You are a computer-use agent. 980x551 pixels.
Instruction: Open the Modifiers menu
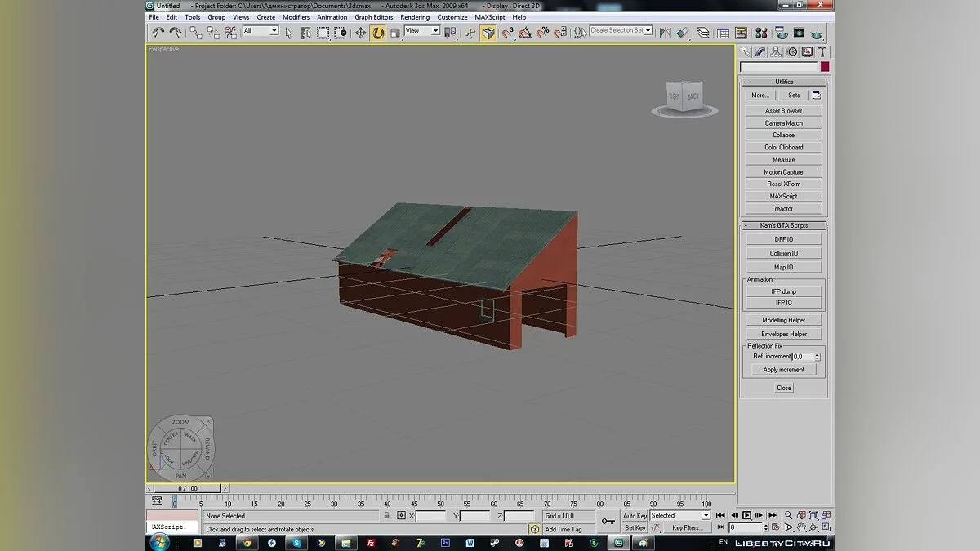(x=296, y=17)
